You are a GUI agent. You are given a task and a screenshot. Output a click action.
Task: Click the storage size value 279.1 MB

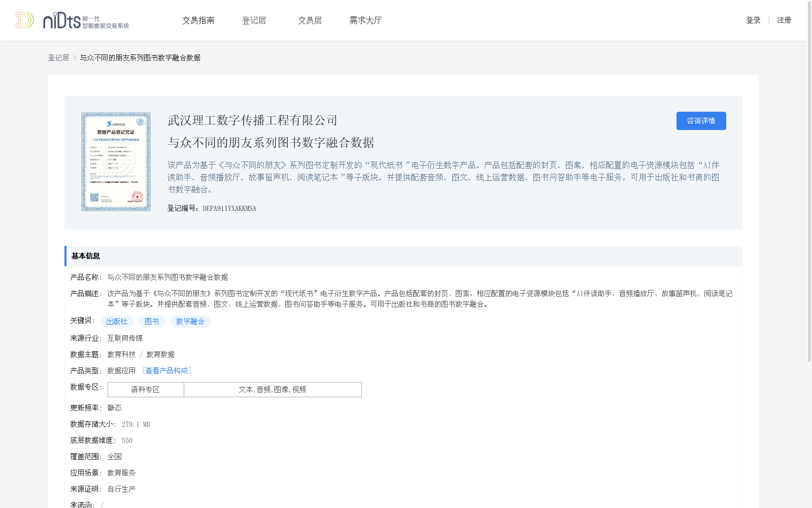(x=136, y=424)
